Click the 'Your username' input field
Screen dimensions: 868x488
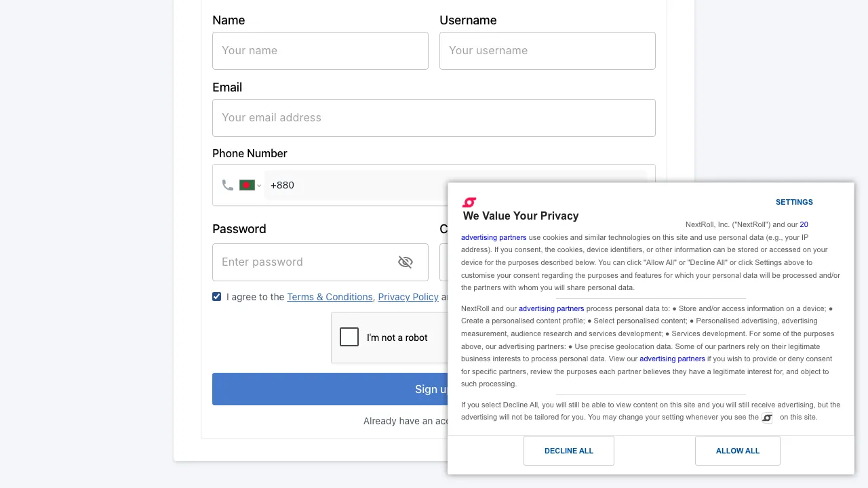point(547,50)
